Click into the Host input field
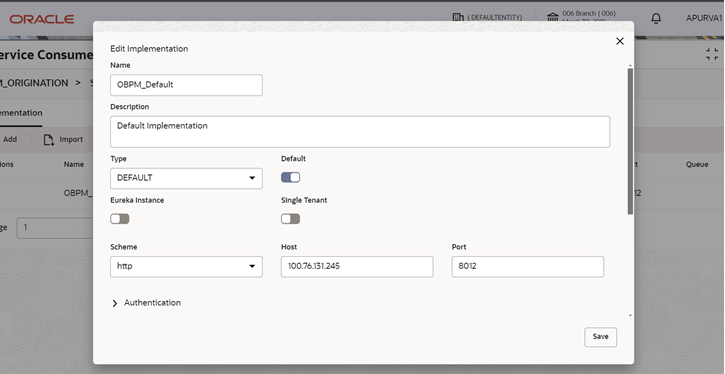 (x=357, y=267)
